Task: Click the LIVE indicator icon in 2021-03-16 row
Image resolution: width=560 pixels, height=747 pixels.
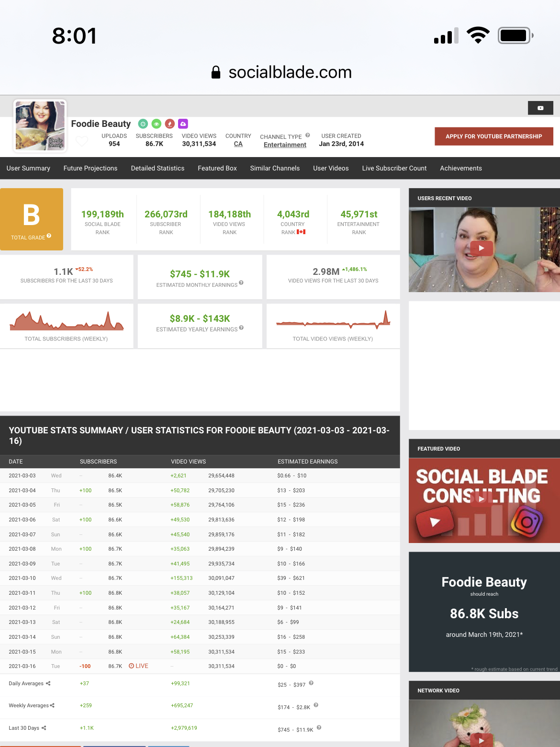Action: click(x=131, y=666)
